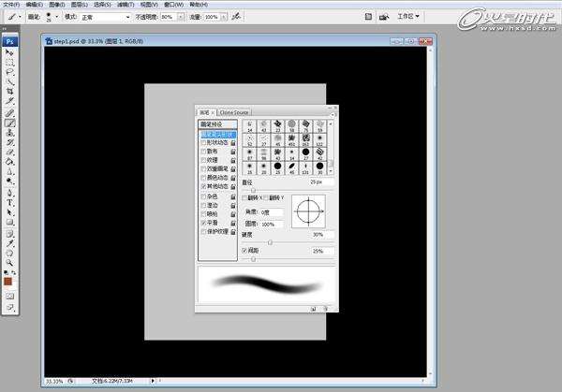Screen dimensions: 562x392
Task: Change screen mode from toolbox bottom
Action: tap(9, 308)
